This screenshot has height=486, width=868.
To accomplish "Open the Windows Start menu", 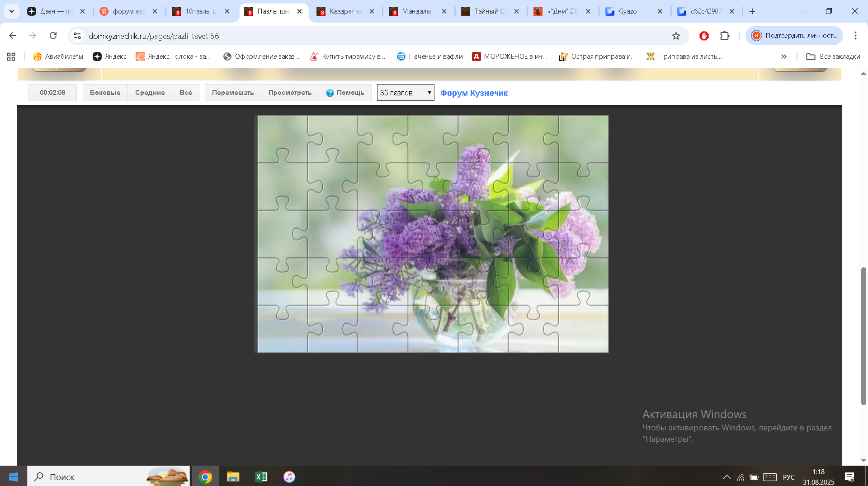I will point(14,477).
